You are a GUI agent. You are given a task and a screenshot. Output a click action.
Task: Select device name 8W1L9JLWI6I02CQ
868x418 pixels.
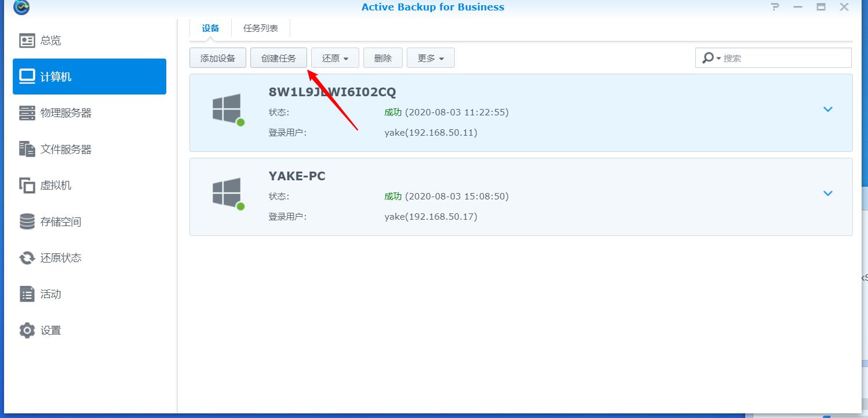333,92
